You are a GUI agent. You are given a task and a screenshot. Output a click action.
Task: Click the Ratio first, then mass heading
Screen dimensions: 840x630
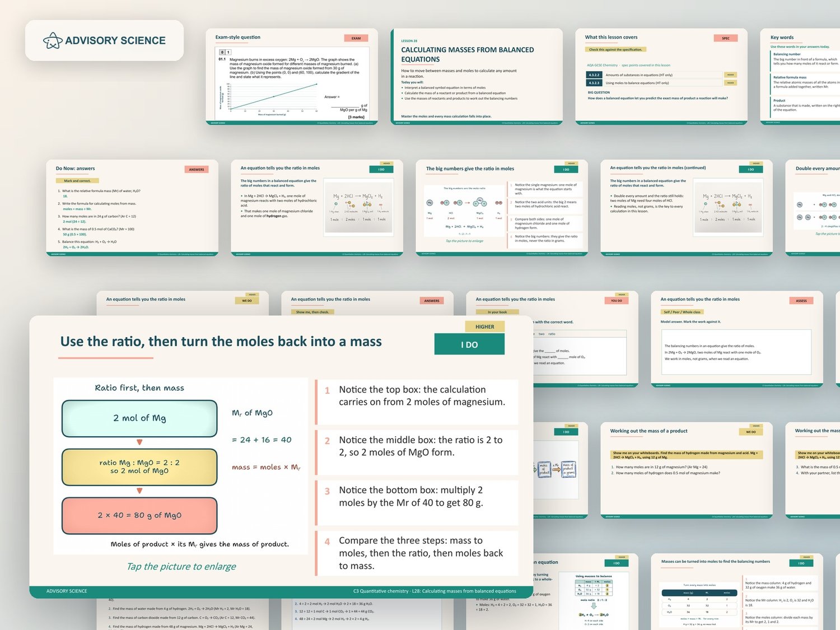point(139,388)
